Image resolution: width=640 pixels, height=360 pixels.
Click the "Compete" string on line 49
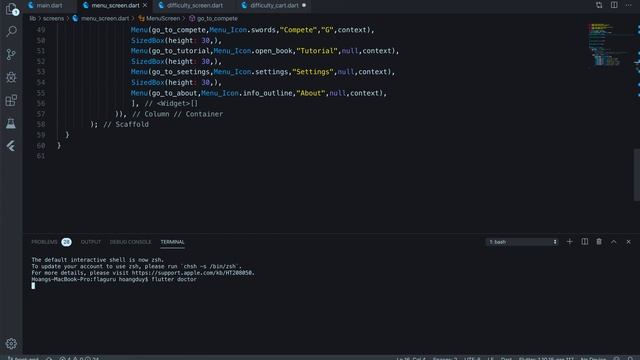(x=298, y=30)
